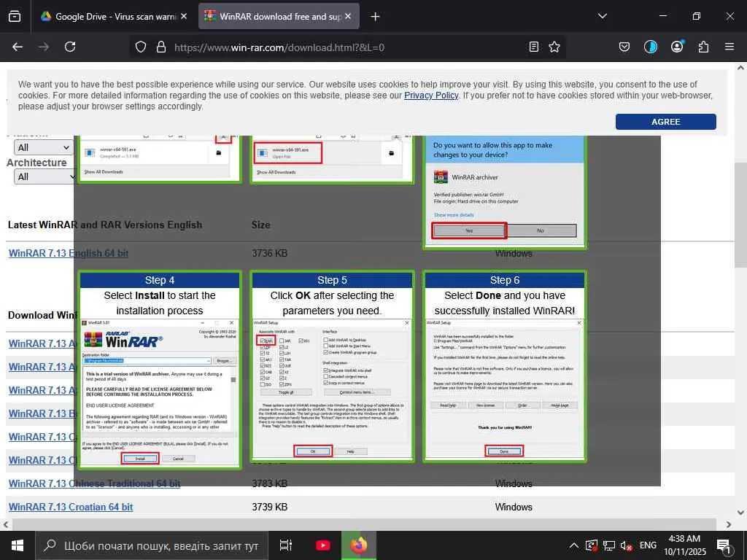Image resolution: width=747 pixels, height=560 pixels.
Task: Click the security tray icon with red badge
Action: [591, 545]
